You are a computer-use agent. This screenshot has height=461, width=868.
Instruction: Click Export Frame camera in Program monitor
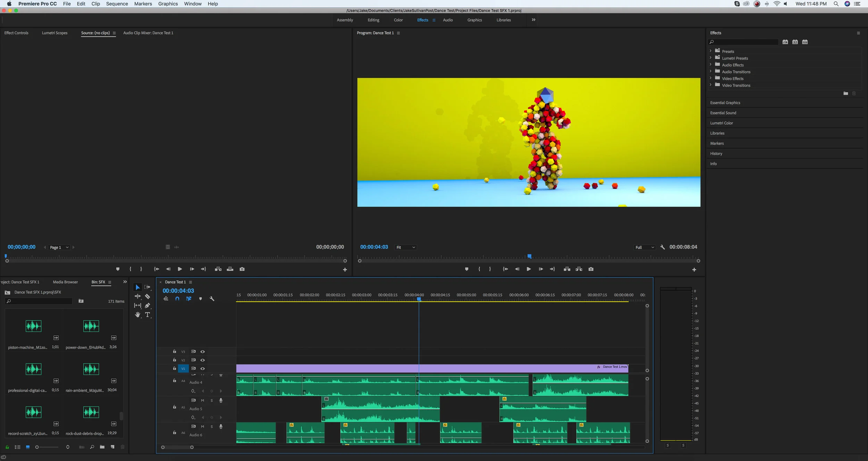[x=591, y=269]
